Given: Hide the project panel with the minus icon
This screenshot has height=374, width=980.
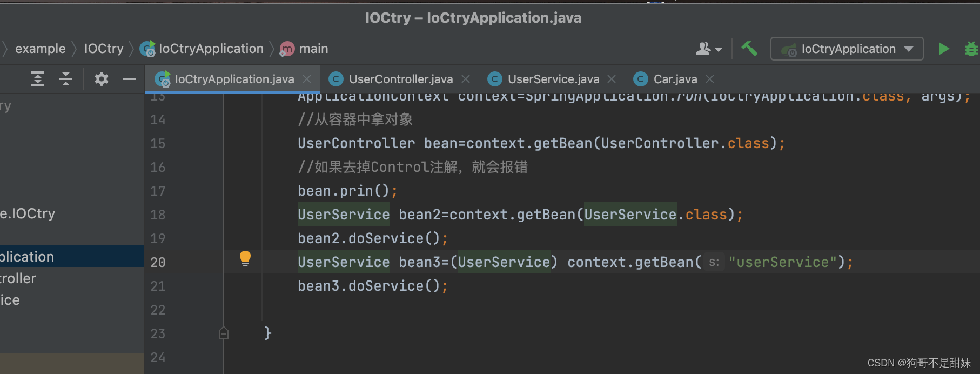Looking at the screenshot, I should [130, 79].
